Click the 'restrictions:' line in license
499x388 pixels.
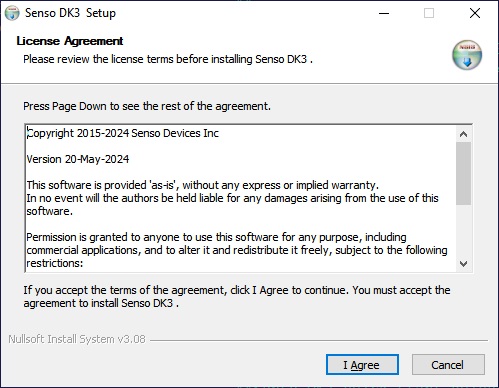tap(55, 263)
